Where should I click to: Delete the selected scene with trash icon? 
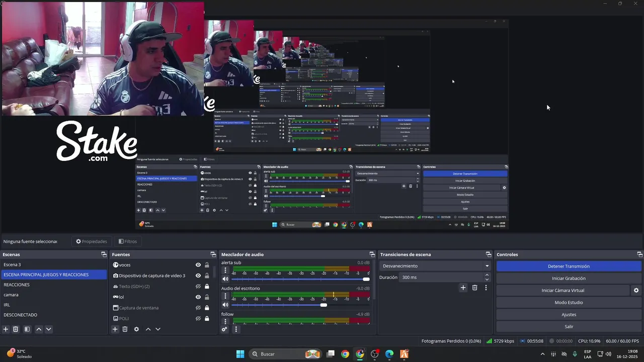[16, 329]
